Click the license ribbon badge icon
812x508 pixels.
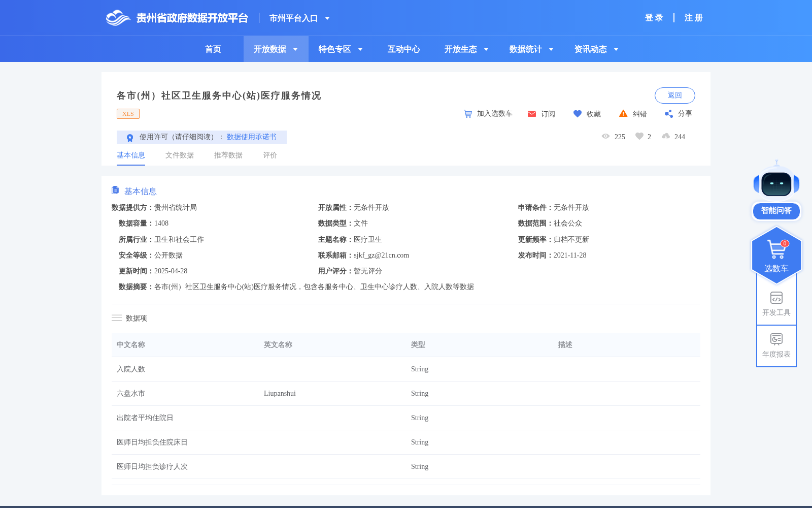tap(130, 138)
